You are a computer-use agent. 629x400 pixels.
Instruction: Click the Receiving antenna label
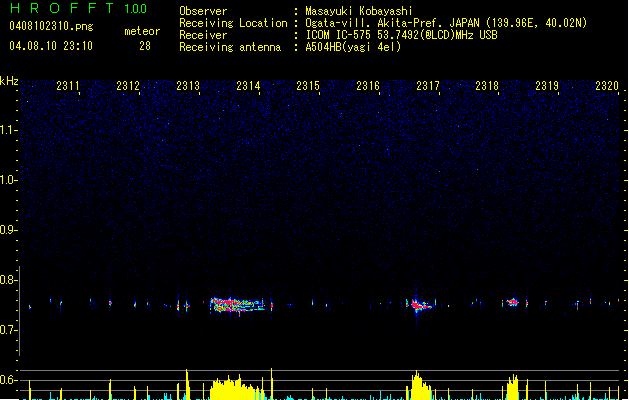coord(230,47)
